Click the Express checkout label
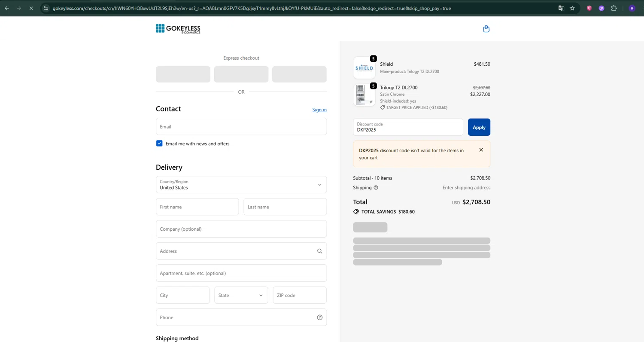This screenshot has height=342, width=644. (x=241, y=58)
